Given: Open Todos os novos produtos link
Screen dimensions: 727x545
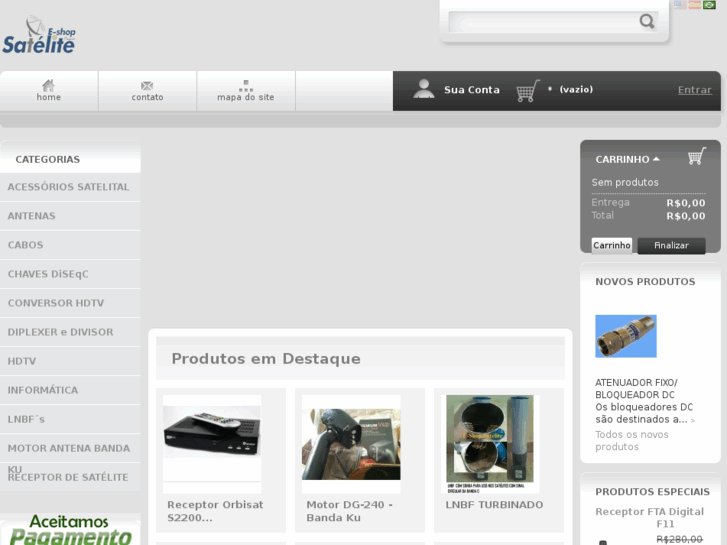Looking at the screenshot, I should [631, 441].
